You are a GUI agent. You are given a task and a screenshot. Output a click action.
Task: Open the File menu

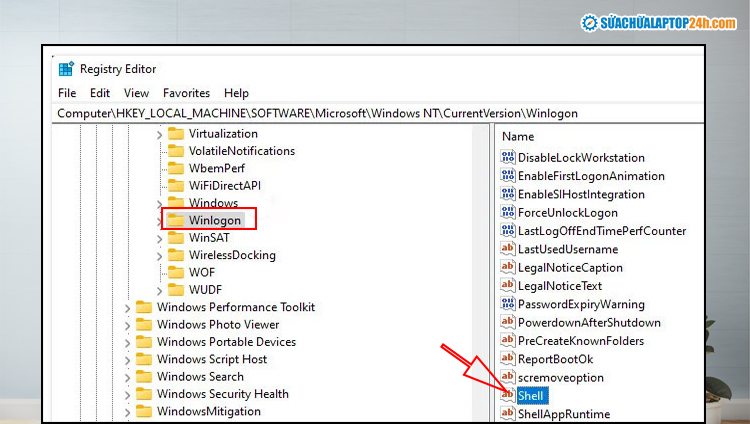click(67, 93)
